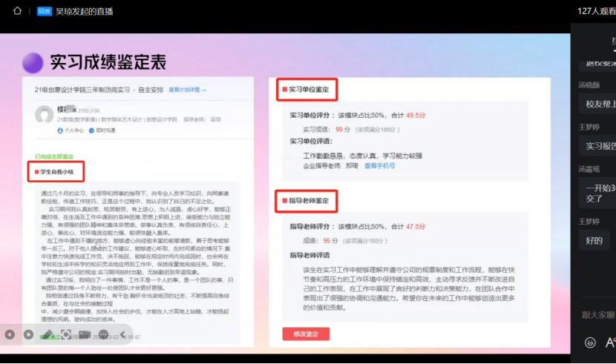This screenshot has width=616, height=364.
Task: Click the 查看手机号 link
Action: pyautogui.click(x=379, y=166)
